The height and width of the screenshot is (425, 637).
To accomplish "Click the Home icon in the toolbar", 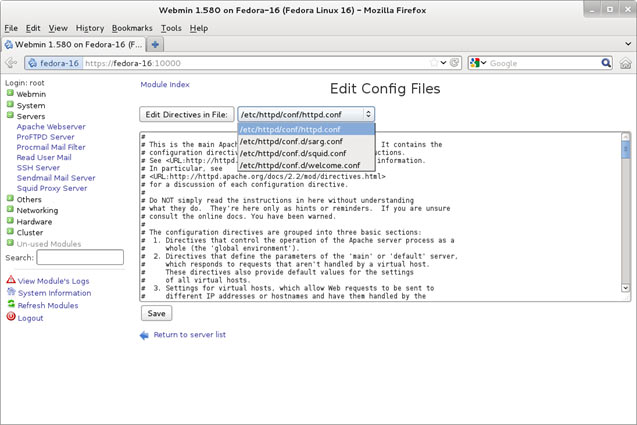I will coord(626,63).
